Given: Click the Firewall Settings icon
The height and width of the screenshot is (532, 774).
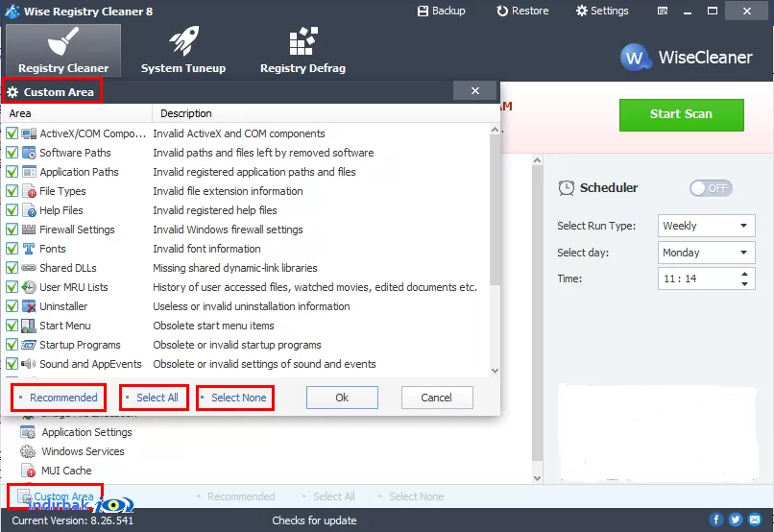Looking at the screenshot, I should (x=29, y=230).
